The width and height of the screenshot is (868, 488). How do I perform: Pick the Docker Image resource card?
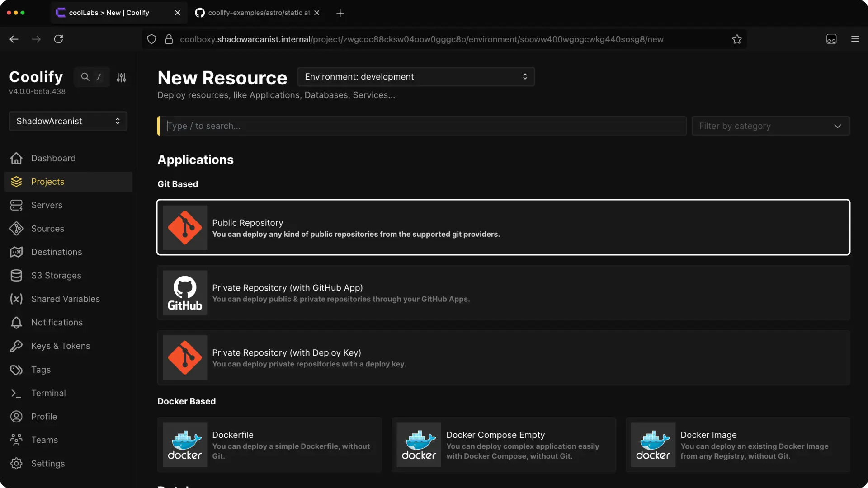737,445
